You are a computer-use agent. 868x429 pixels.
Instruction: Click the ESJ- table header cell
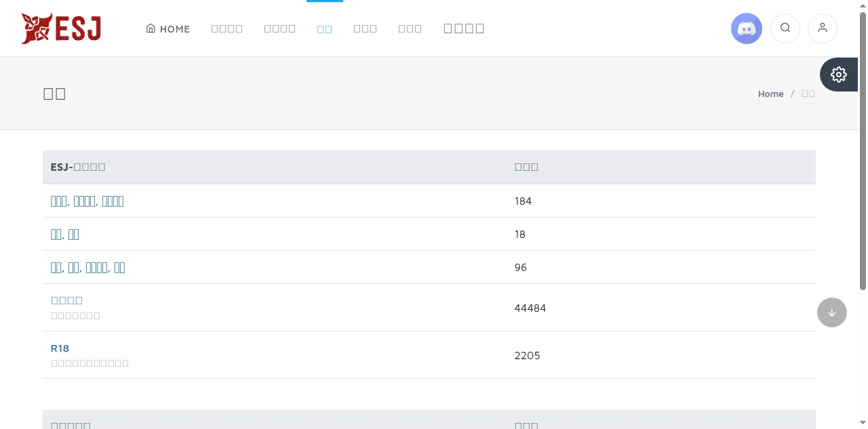click(x=275, y=167)
